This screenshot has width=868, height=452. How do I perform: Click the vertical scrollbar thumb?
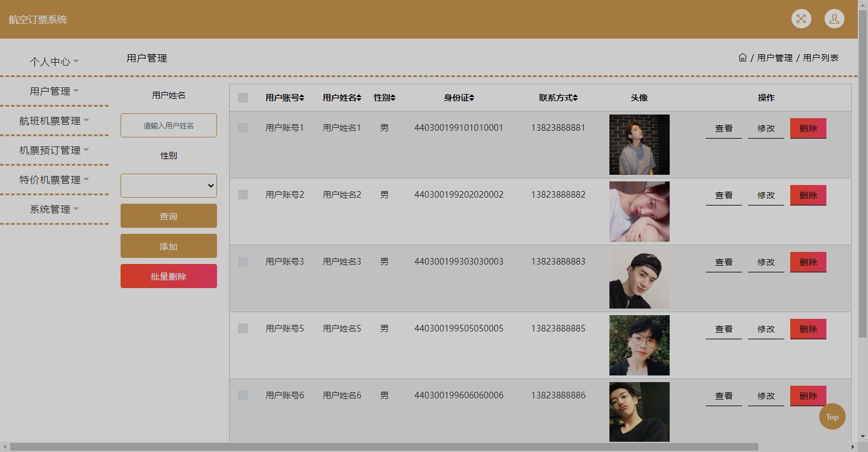pos(863,174)
